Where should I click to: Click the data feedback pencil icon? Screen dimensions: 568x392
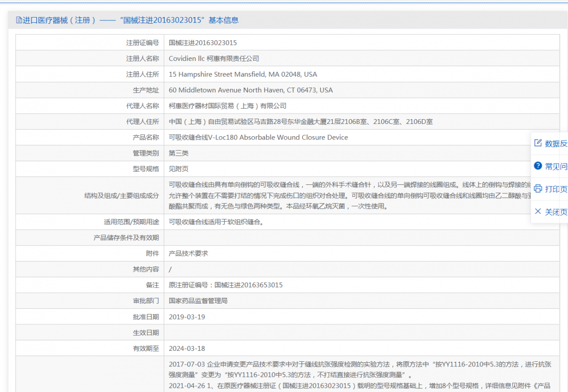(538, 143)
